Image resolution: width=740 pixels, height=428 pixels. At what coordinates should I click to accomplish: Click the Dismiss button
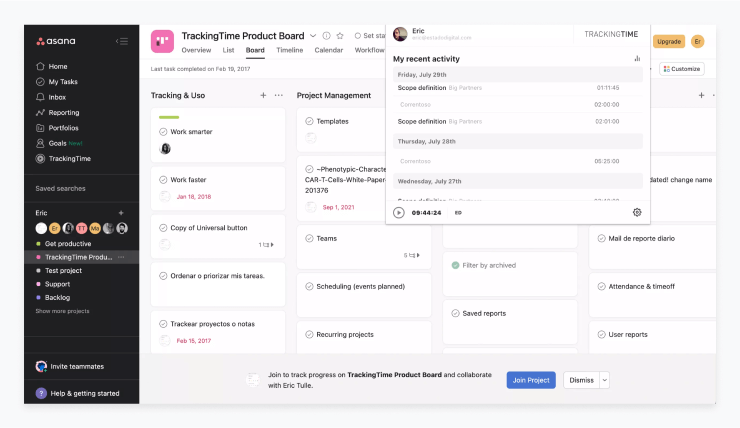click(581, 380)
